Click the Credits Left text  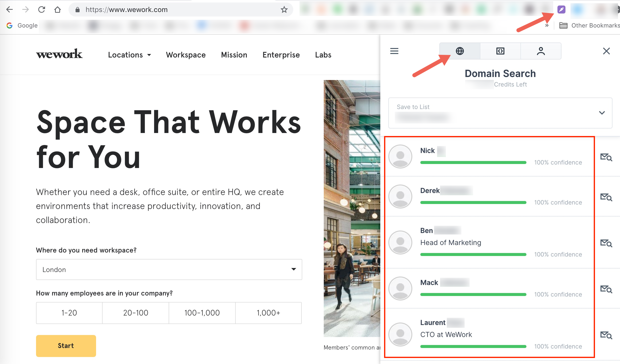click(510, 84)
